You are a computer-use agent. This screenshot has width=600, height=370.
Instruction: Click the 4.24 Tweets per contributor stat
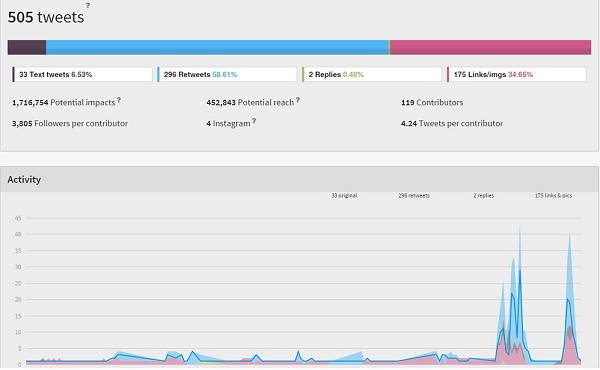452,124
